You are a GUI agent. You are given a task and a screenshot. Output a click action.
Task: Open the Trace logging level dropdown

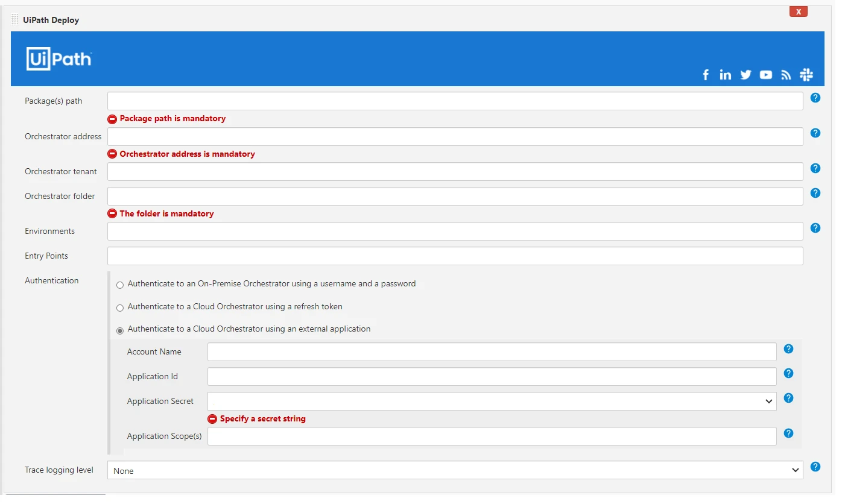coord(455,470)
